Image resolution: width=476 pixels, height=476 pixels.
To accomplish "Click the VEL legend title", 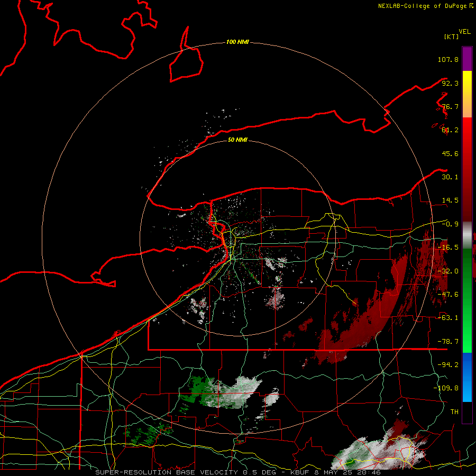I will (464, 32).
